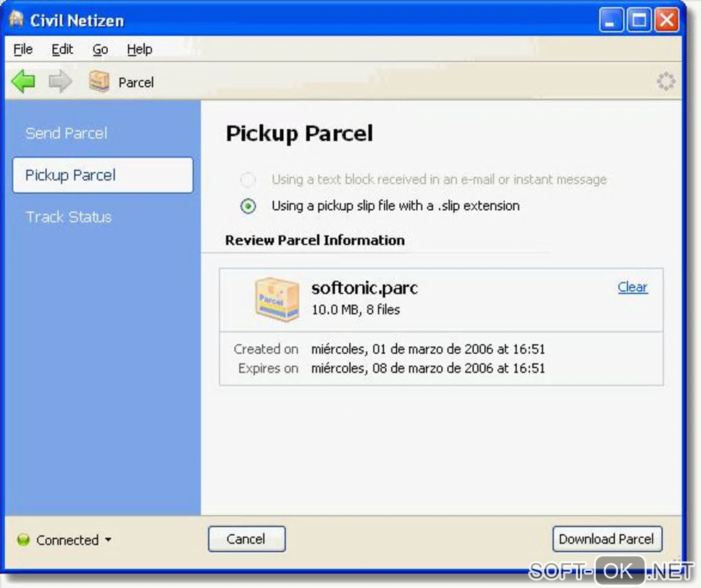
Task: Click the softonic.parc file name
Action: click(365, 289)
